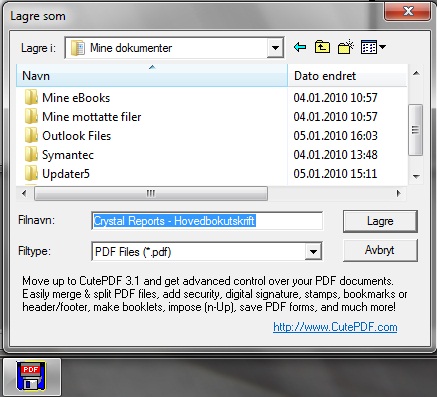Click the Mine eBooks folder icon
The image size is (437, 397).
tap(31, 97)
